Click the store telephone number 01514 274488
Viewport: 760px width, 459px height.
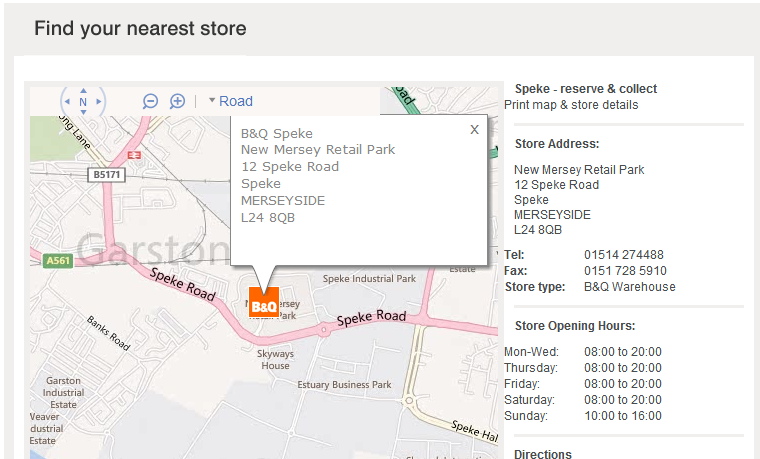click(623, 255)
